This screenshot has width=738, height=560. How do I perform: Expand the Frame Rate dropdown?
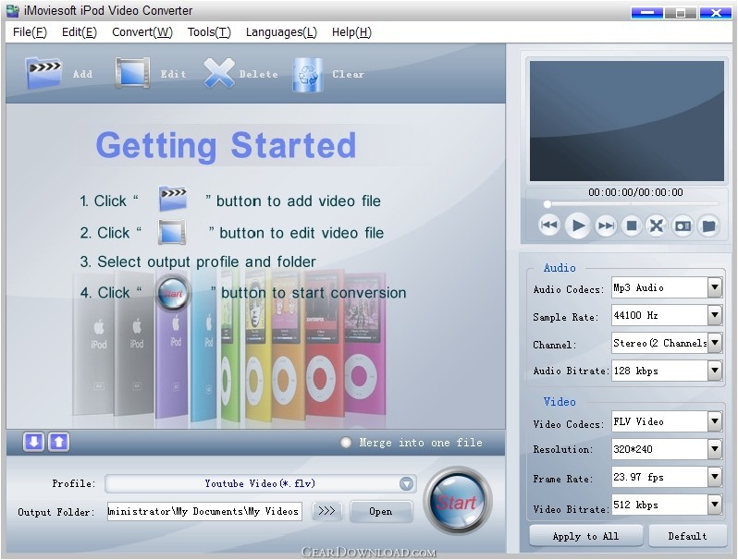coord(715,477)
